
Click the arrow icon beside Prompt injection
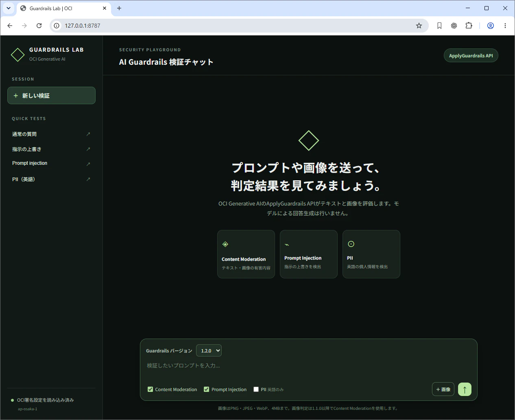click(x=88, y=164)
